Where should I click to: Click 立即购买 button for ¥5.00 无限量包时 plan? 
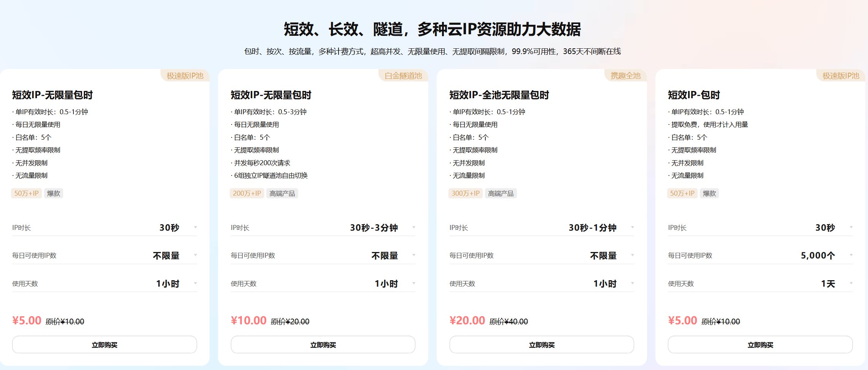[x=104, y=344]
